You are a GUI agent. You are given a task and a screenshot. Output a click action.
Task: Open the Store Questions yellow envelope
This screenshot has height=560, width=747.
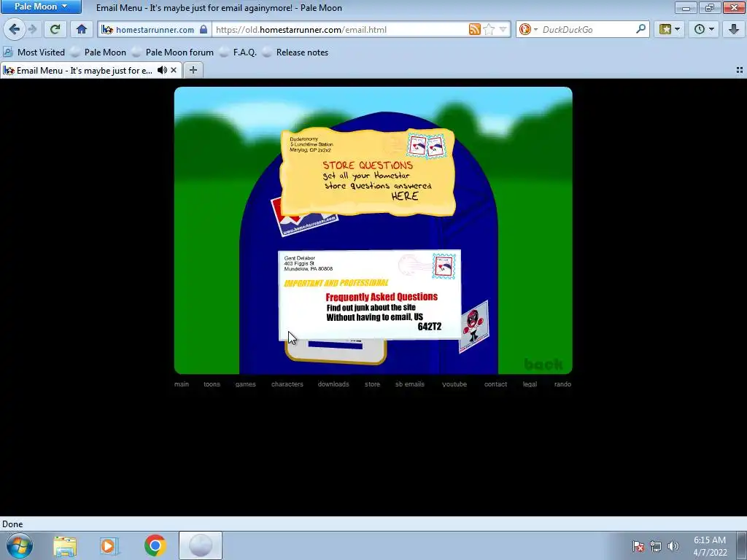tap(368, 171)
